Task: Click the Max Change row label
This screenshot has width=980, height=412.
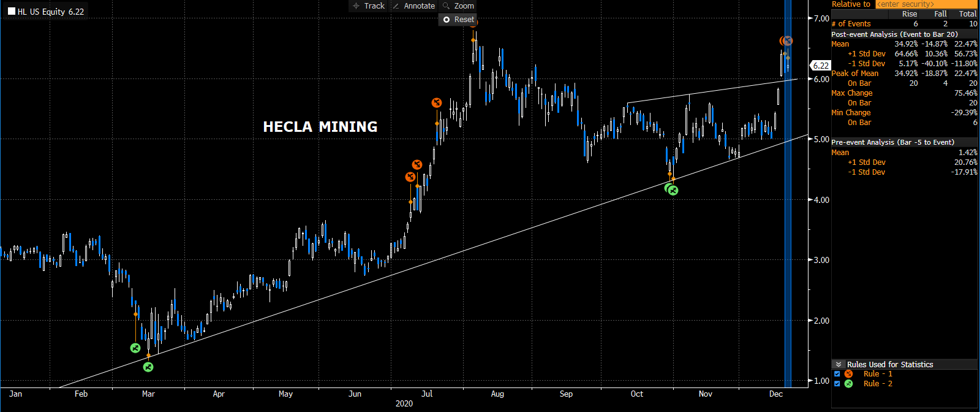Action: coord(851,93)
